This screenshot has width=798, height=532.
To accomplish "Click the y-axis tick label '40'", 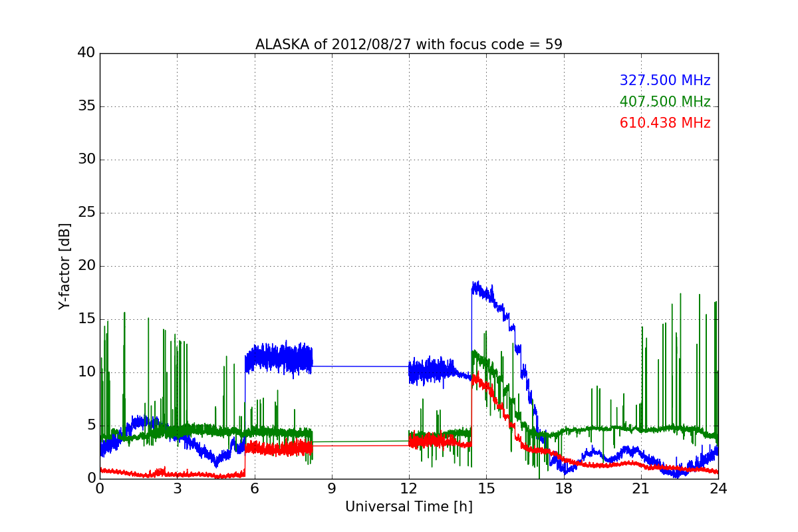I will coord(86,53).
